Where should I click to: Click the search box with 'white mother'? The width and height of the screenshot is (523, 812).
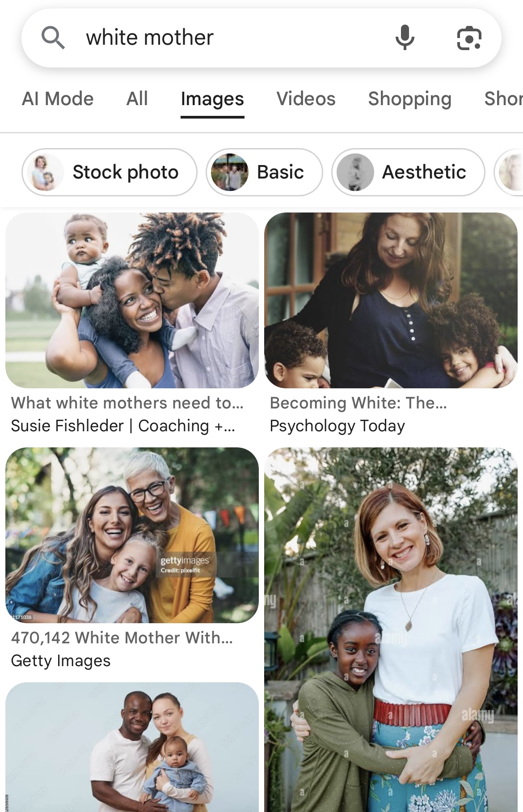pyautogui.click(x=261, y=38)
